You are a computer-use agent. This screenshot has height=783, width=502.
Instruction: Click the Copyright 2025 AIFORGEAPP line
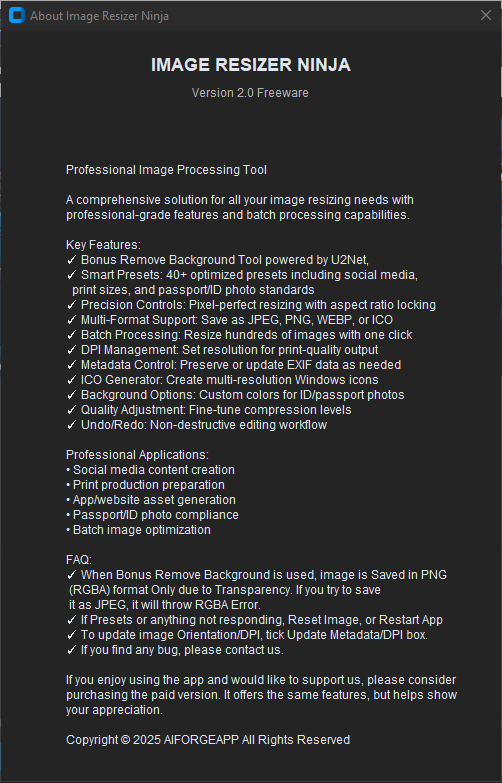pyautogui.click(x=208, y=740)
